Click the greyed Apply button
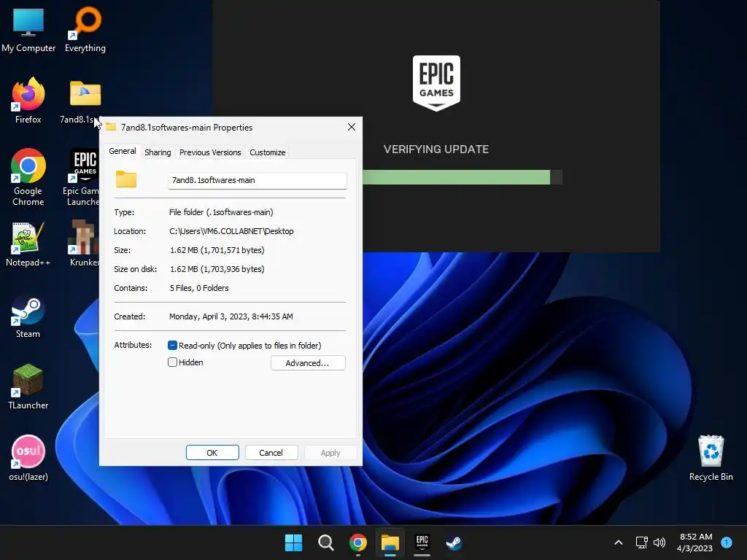This screenshot has height=560, width=747. (330, 452)
